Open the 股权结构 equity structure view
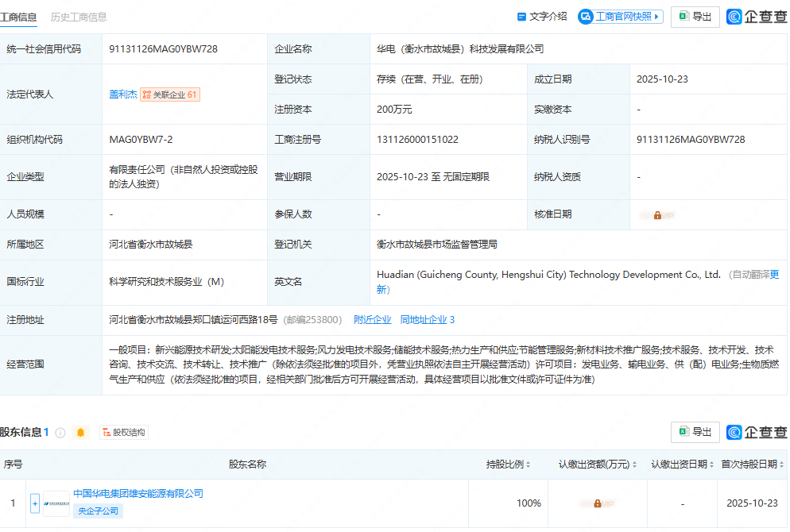 [x=124, y=433]
